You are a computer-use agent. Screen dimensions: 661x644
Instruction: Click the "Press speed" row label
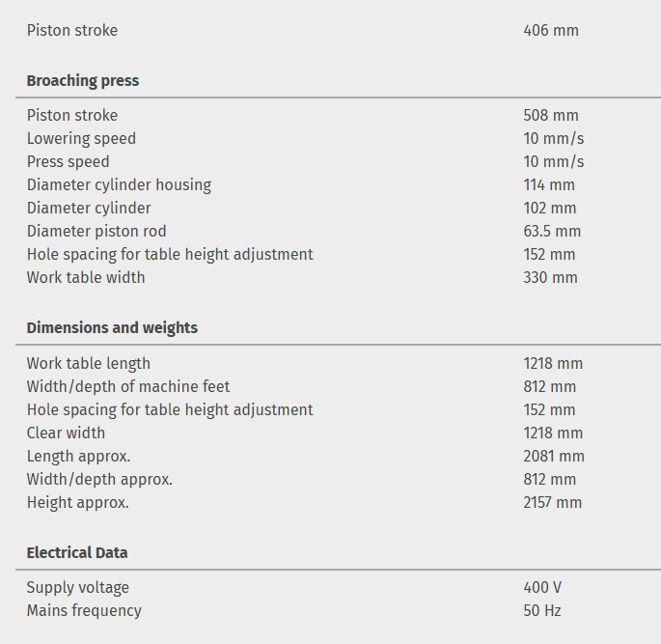click(68, 162)
